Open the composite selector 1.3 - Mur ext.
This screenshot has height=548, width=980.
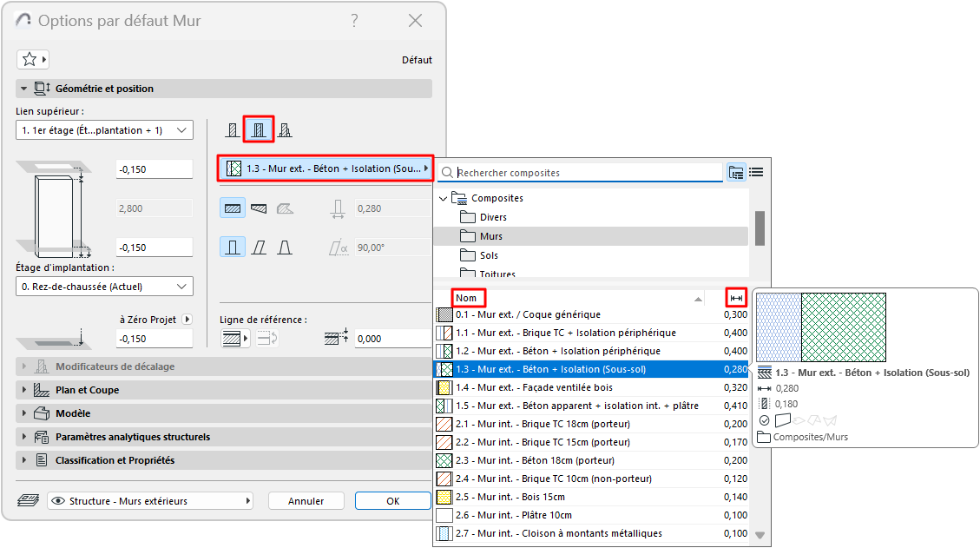326,168
